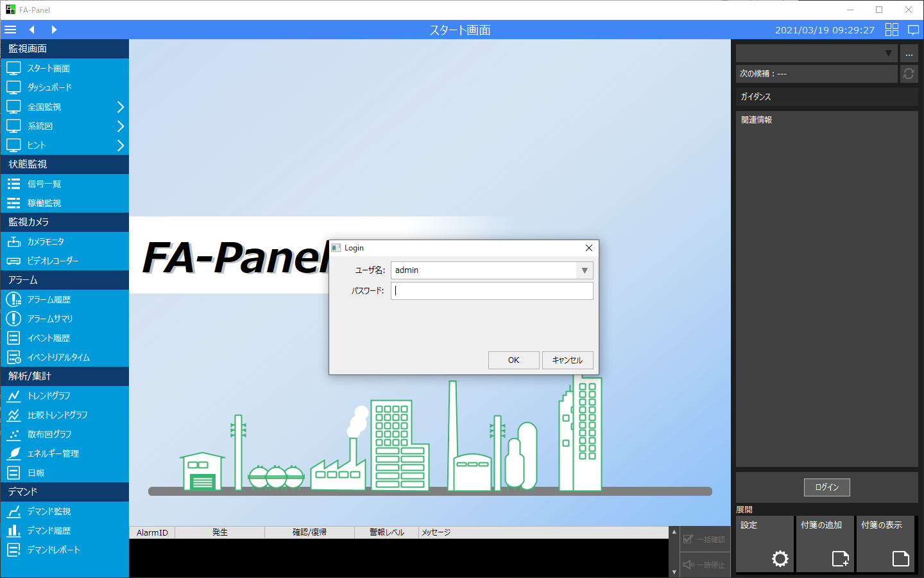Open the right panel top dropdown

(816, 53)
